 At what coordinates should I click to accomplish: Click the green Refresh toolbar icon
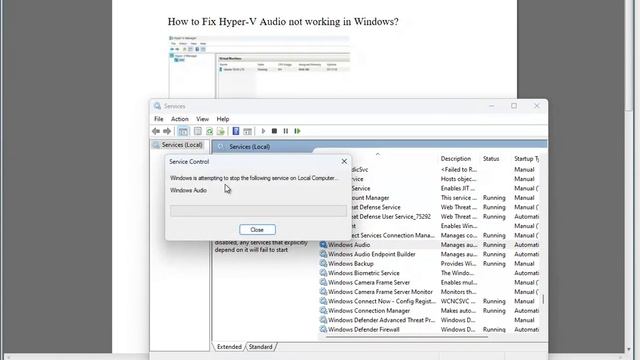point(209,131)
